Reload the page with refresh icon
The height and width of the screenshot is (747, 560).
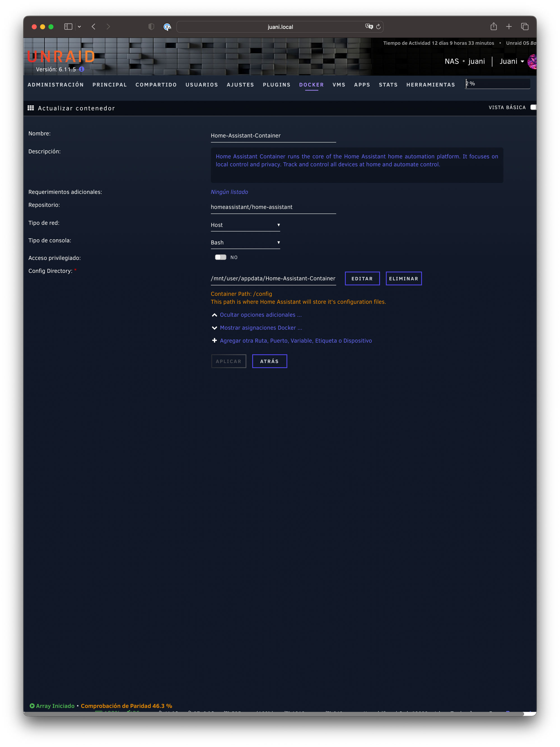click(x=378, y=27)
